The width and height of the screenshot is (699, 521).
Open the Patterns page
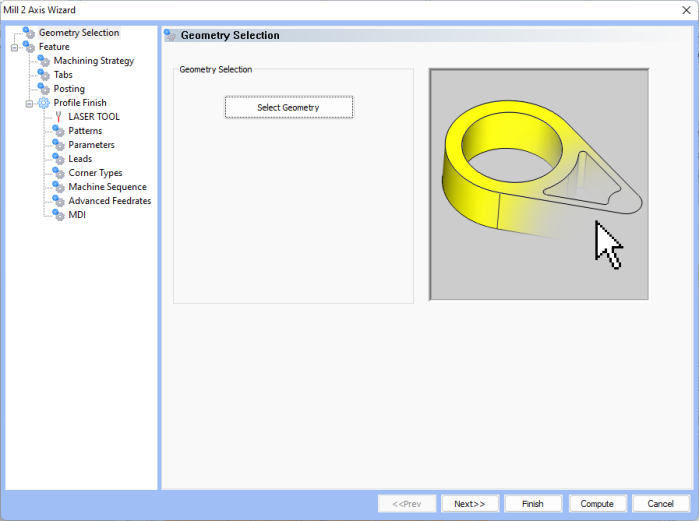85,131
